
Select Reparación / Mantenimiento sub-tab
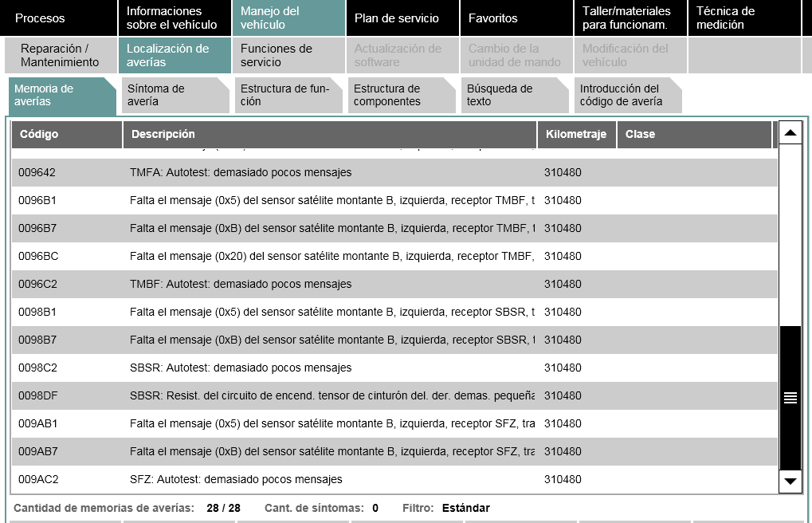pos(61,56)
